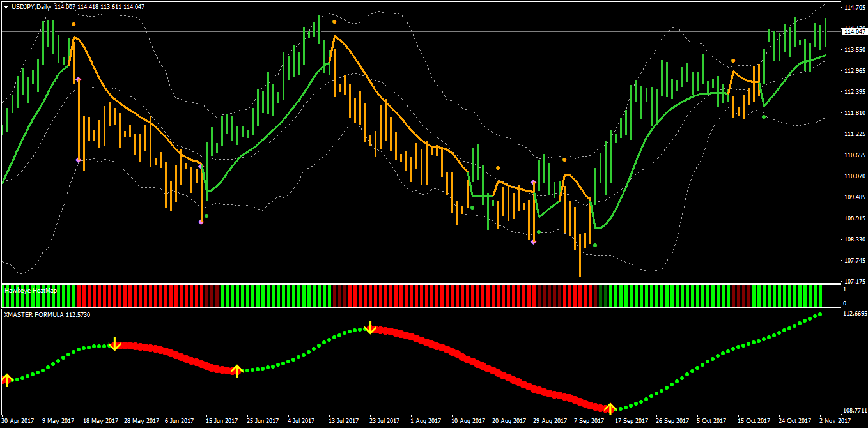Click the Hawkeye HeatMap indicator label
Screen dimensions: 868x428
[x=31, y=290]
